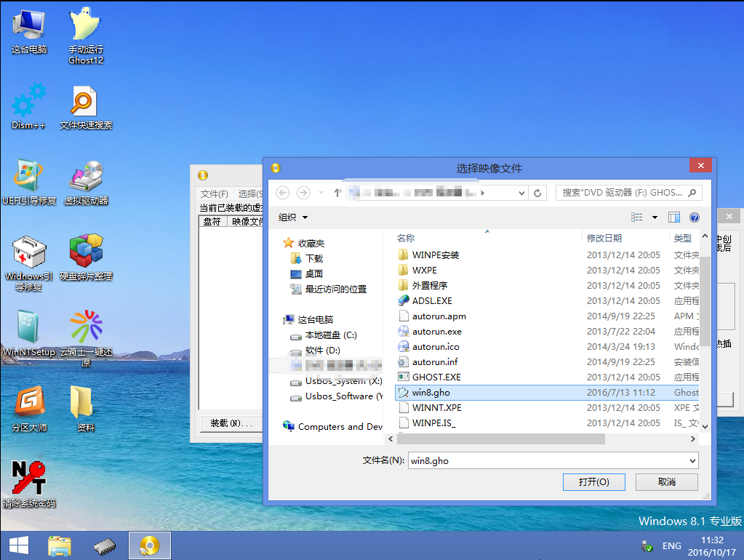Open the virtual drive taskbar icon
The height and width of the screenshot is (560, 744).
(x=149, y=545)
